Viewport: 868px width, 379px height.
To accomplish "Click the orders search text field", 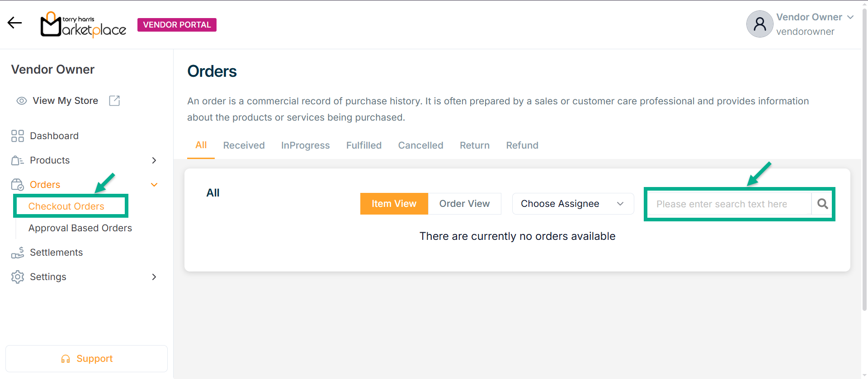I will 729,204.
